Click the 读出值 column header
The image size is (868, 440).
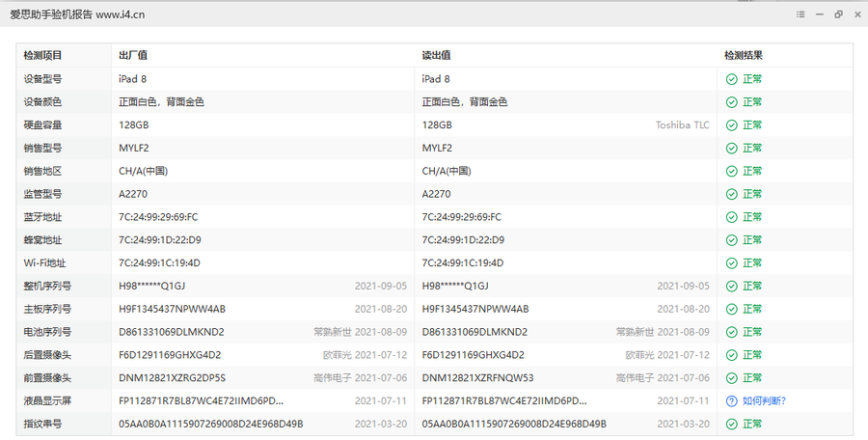click(x=436, y=55)
